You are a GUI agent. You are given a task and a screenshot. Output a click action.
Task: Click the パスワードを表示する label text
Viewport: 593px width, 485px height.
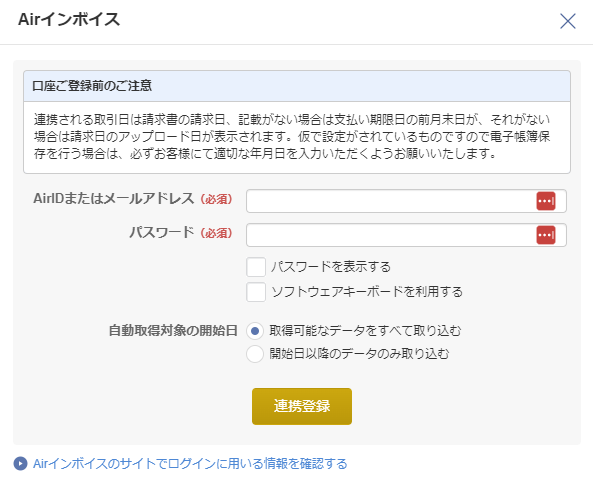click(x=331, y=267)
